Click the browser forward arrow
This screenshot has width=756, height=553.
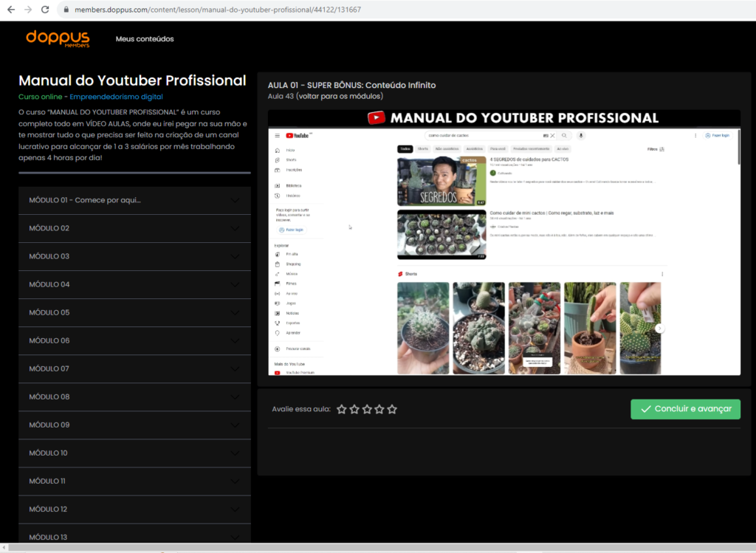[28, 10]
